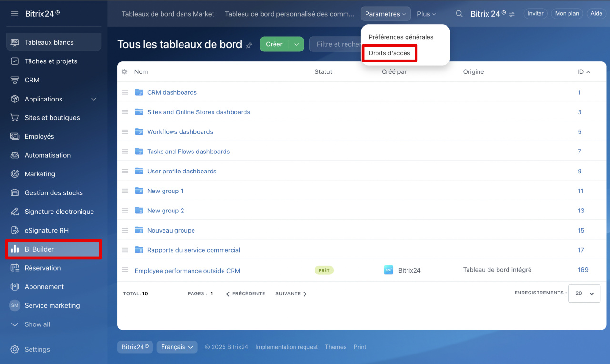Click the Réservation calendar icon
The image size is (610, 364).
click(15, 268)
